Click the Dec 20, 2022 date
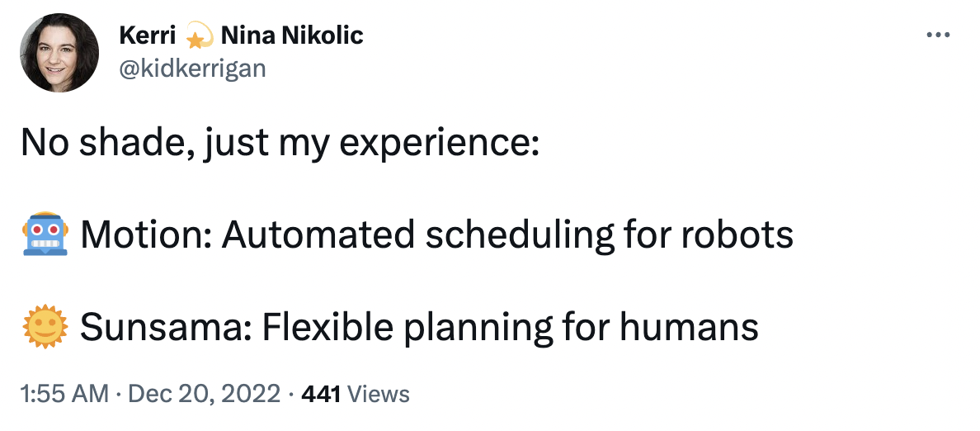The image size is (980, 431). pos(204,394)
